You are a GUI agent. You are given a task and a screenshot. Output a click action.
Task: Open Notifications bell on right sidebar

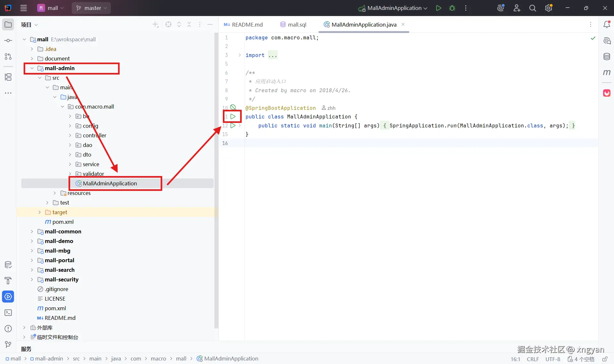pyautogui.click(x=607, y=25)
